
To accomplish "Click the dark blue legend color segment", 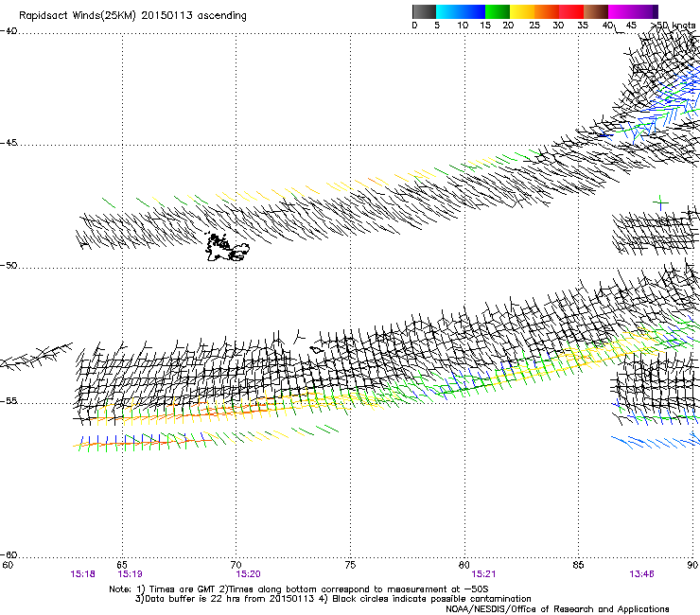I will coord(473,11).
